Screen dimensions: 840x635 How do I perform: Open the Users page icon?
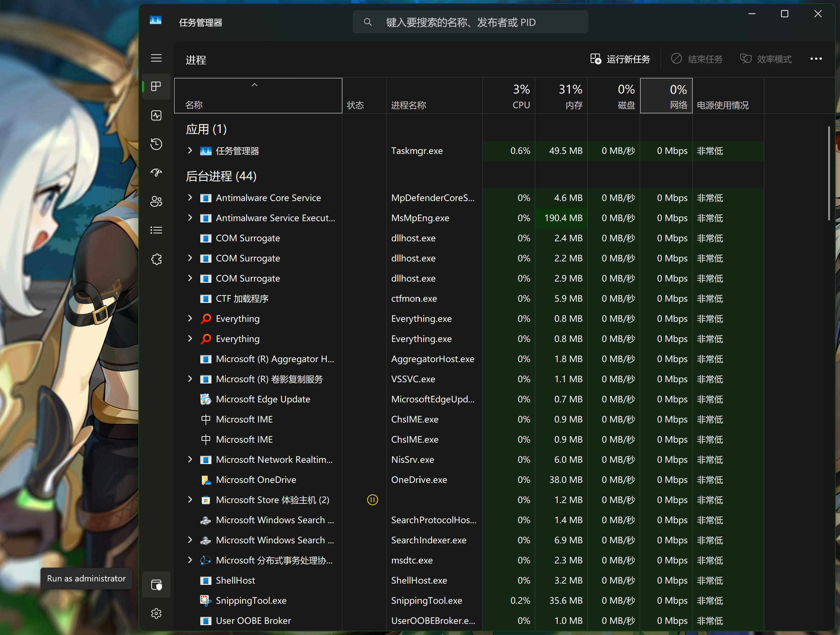point(156,201)
